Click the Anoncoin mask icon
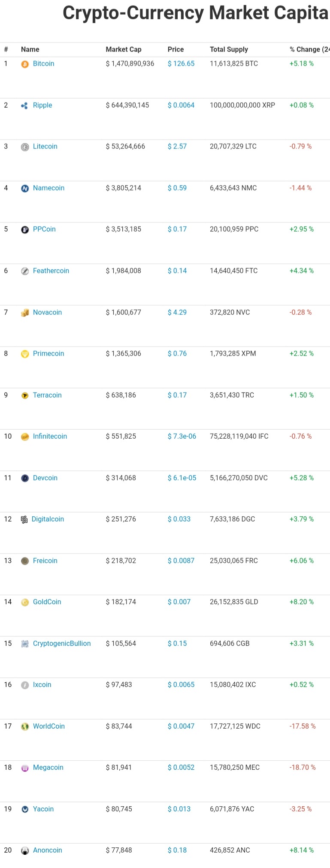330x868 pixels. [25, 850]
